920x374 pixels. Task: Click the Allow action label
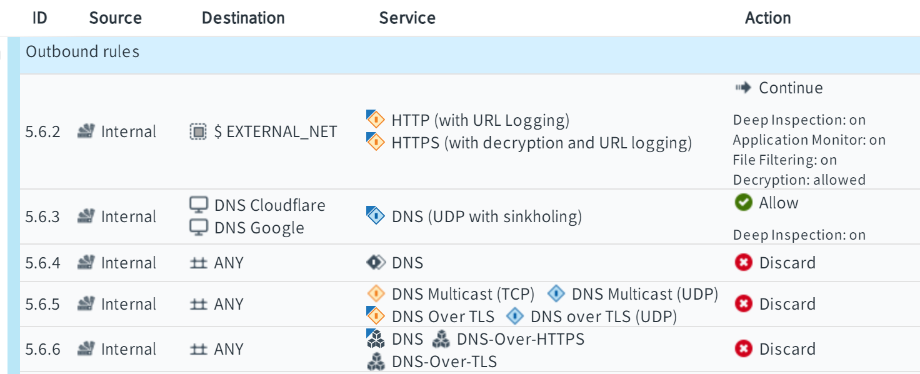779,203
